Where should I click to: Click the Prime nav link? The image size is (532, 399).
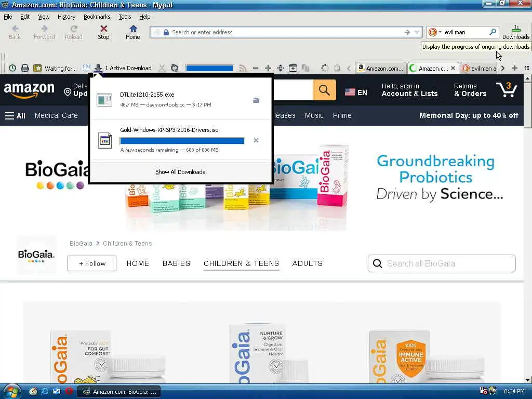(x=342, y=115)
